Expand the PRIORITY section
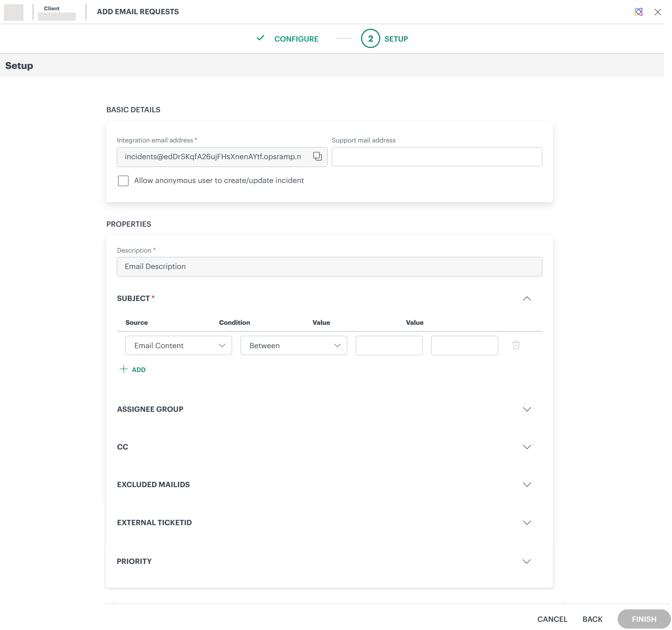The image size is (672, 630). [x=527, y=561]
